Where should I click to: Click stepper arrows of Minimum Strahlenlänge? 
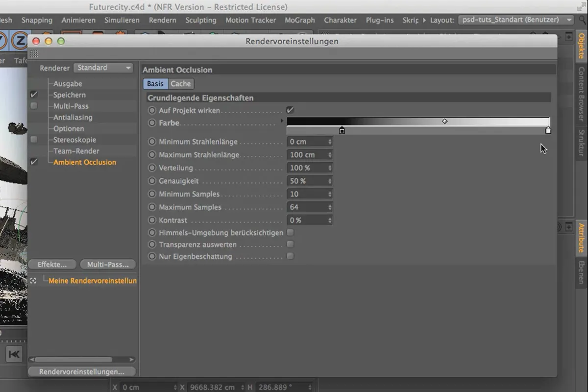330,142
